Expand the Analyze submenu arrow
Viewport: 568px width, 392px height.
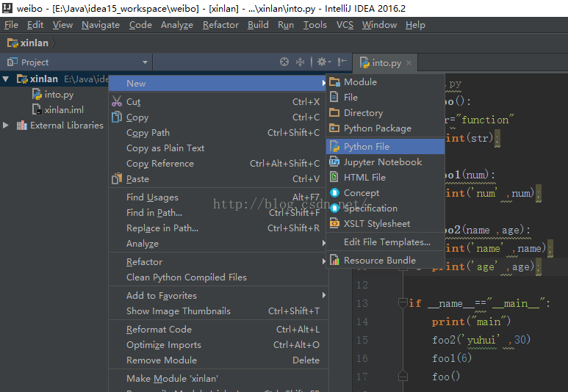(x=324, y=243)
